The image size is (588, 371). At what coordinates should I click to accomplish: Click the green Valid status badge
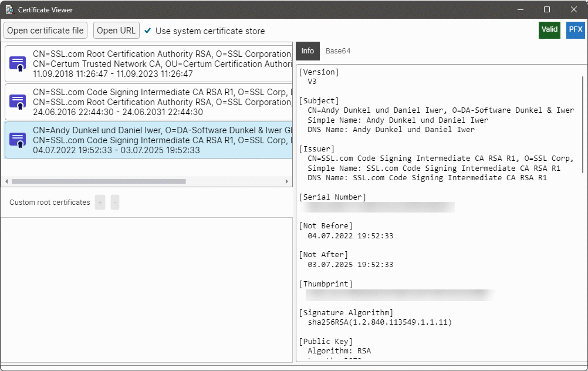click(549, 30)
